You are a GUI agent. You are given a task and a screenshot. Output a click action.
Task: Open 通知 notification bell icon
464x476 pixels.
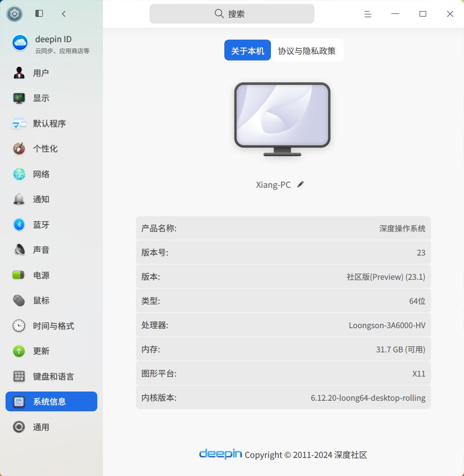point(19,199)
